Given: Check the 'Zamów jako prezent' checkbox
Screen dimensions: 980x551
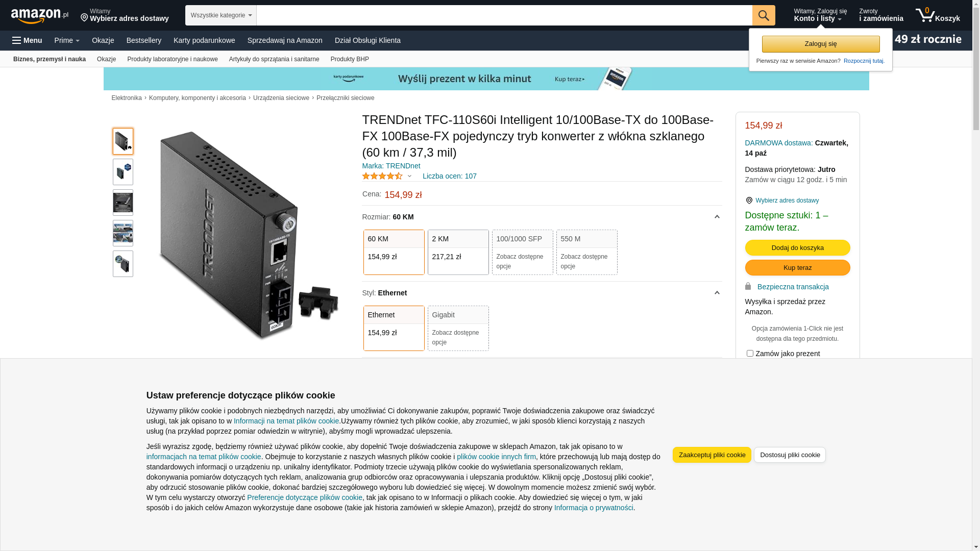Looking at the screenshot, I should (x=750, y=353).
